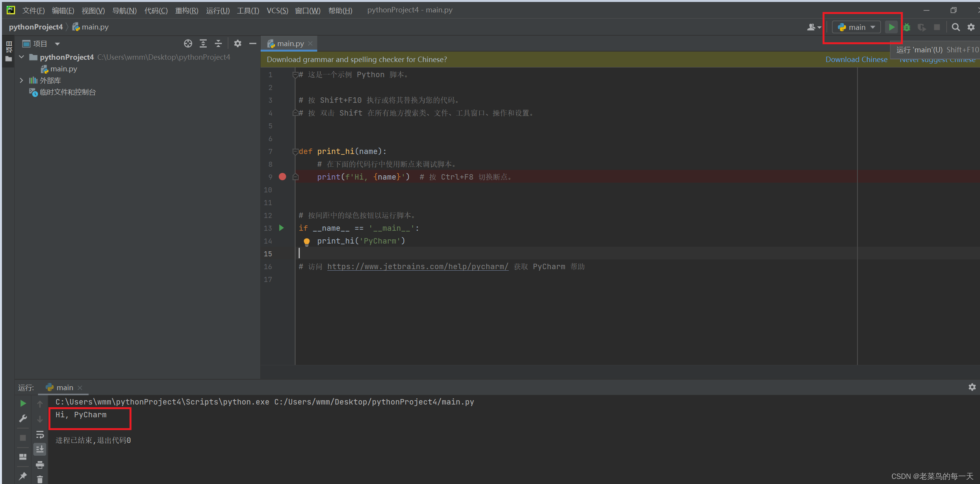Image resolution: width=980 pixels, height=484 pixels.
Task: Open the 代码(C) menu
Action: [x=156, y=10]
